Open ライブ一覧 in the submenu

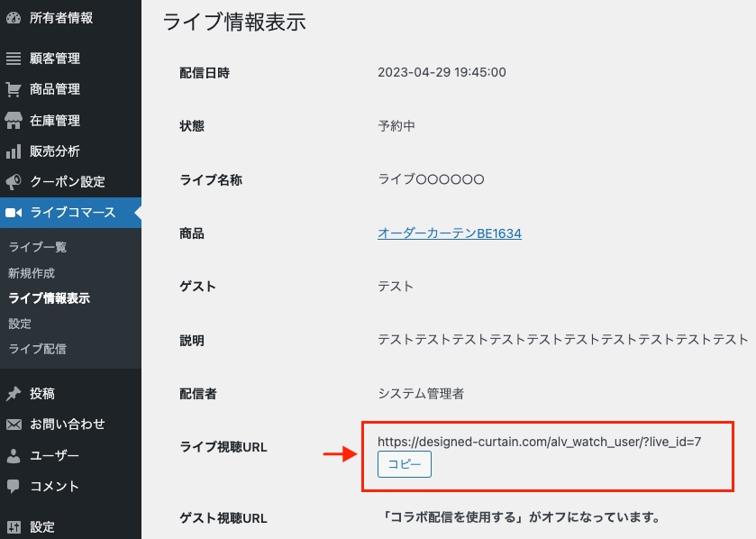(37, 247)
